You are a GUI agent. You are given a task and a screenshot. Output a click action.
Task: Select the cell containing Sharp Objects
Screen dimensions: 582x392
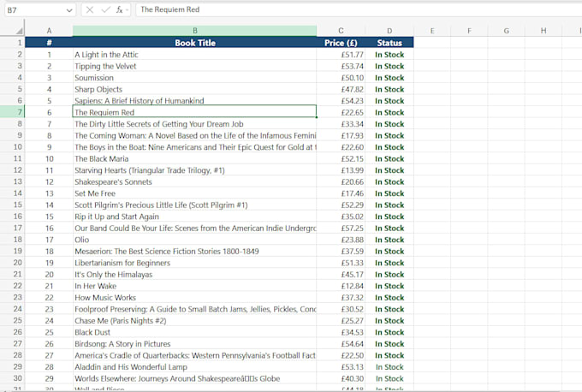click(x=194, y=89)
